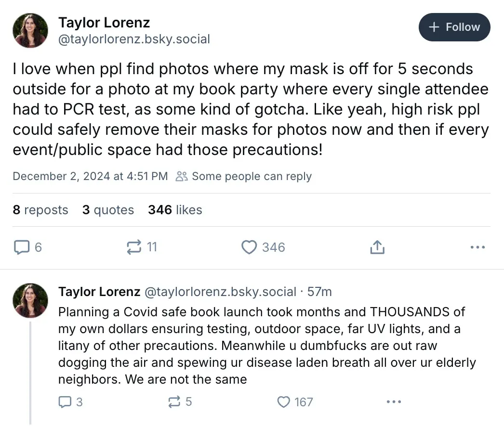
Task: View the 3 quotes list
Action: click(108, 210)
